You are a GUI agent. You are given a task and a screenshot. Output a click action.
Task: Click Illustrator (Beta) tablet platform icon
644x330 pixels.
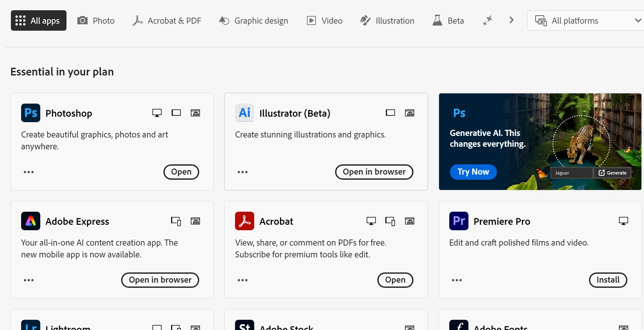(390, 113)
